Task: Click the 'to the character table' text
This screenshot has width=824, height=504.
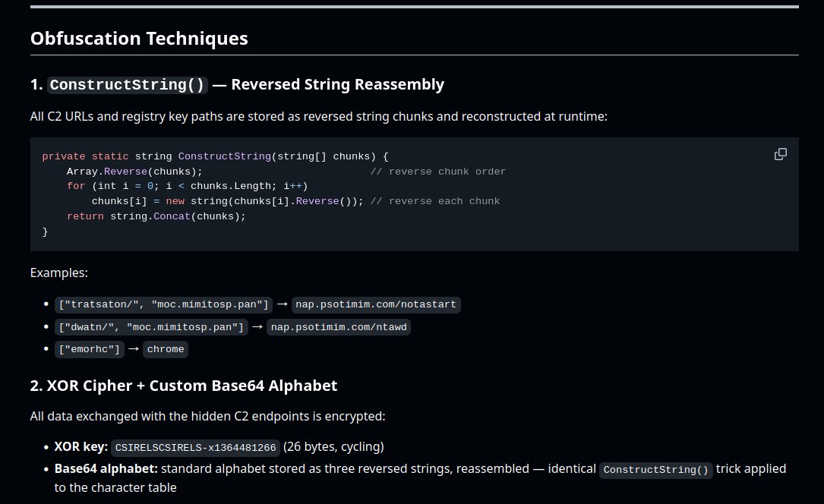Action: (115, 488)
